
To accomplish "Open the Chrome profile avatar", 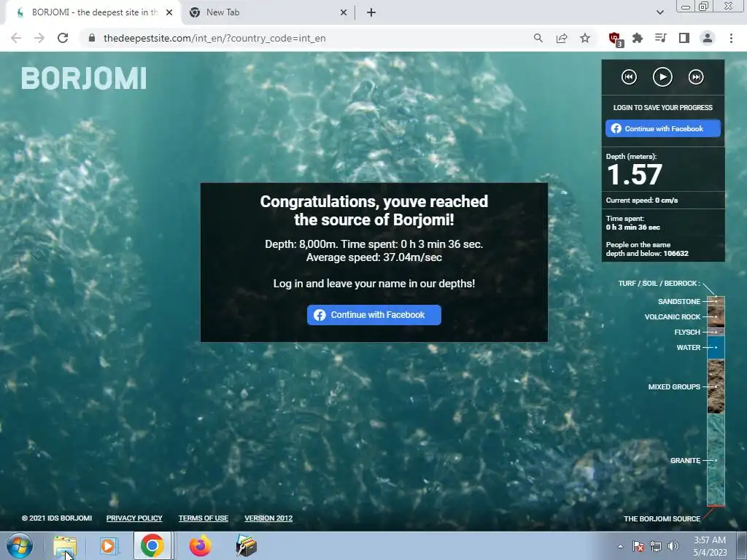I will [x=708, y=38].
